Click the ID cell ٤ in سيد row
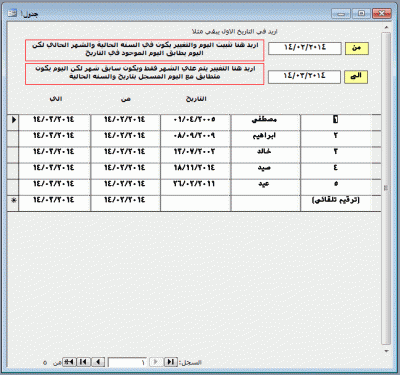The width and height of the screenshot is (400, 375). click(336, 170)
